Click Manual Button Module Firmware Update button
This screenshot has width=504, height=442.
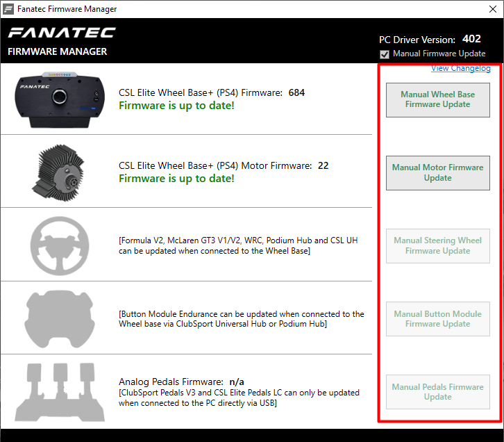(x=438, y=319)
